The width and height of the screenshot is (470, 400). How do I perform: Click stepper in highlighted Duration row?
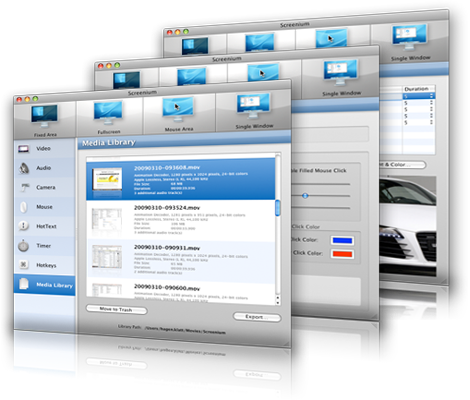tap(432, 96)
